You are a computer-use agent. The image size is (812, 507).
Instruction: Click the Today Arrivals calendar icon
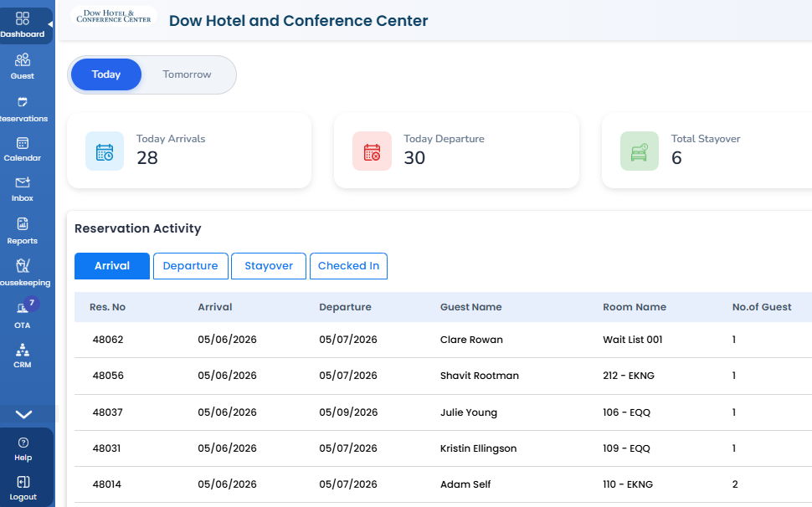[105, 151]
